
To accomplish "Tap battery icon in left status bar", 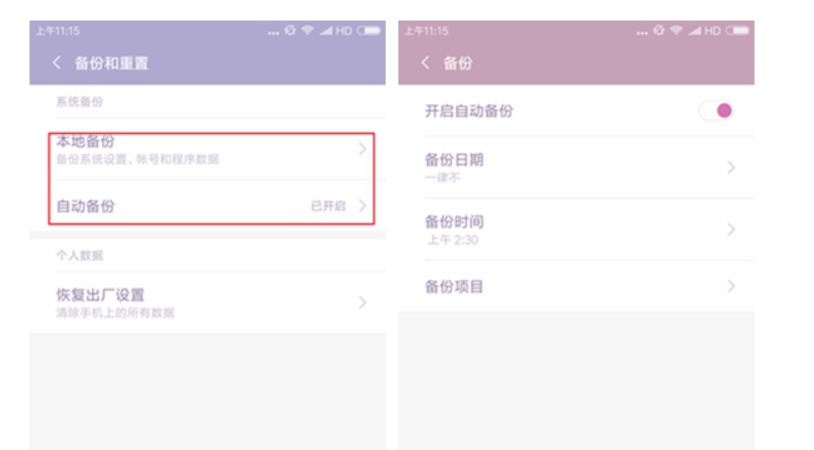I will (369, 31).
